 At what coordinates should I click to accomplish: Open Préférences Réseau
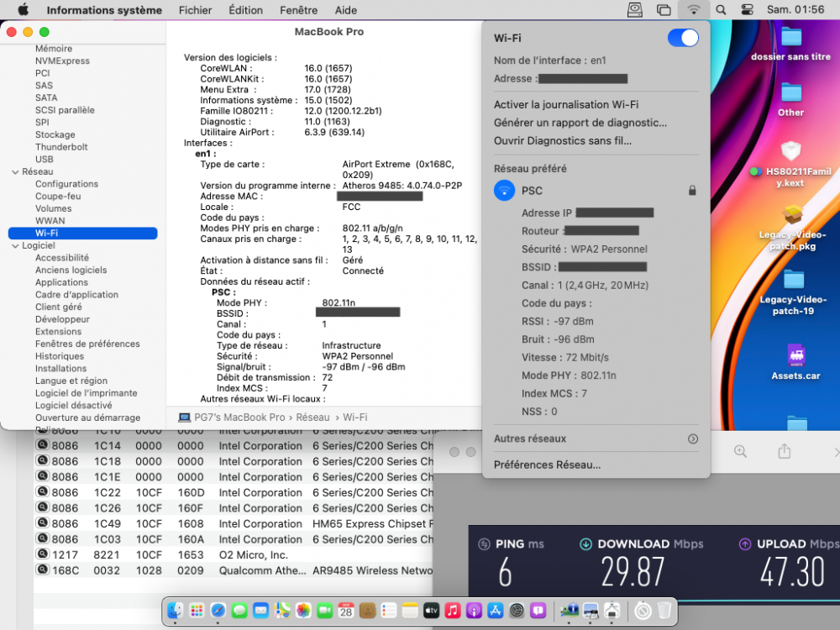[x=547, y=465]
